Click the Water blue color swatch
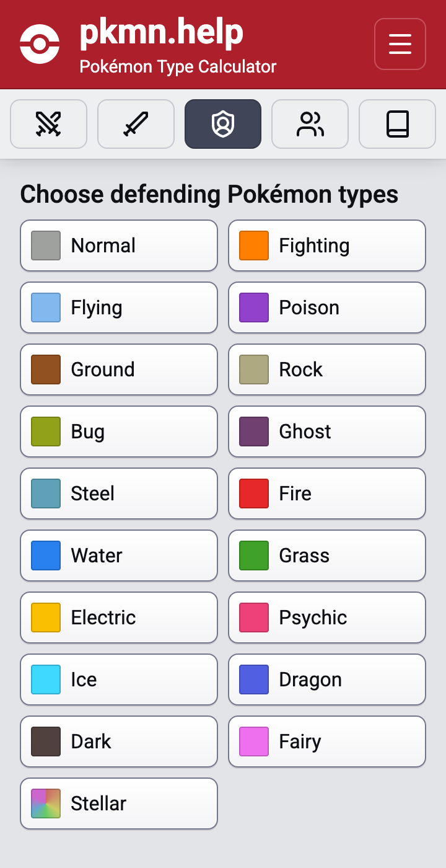Screen dimensions: 446x868 click(46, 556)
